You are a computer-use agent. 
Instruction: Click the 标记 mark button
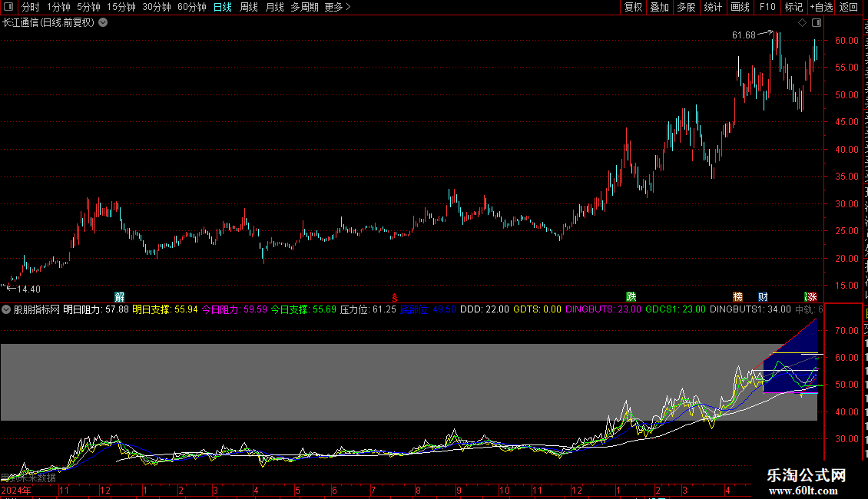coord(793,7)
